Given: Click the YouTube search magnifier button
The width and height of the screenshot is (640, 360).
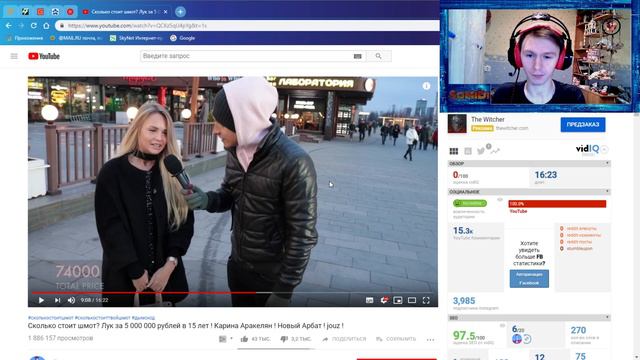Looking at the screenshot, I should click(x=378, y=56).
